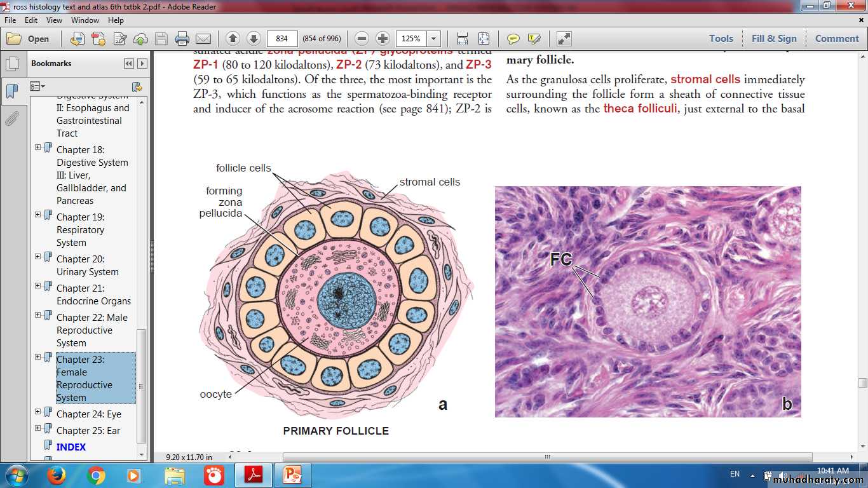This screenshot has height=488, width=868.
Task: Click the Print file icon
Action: click(182, 39)
